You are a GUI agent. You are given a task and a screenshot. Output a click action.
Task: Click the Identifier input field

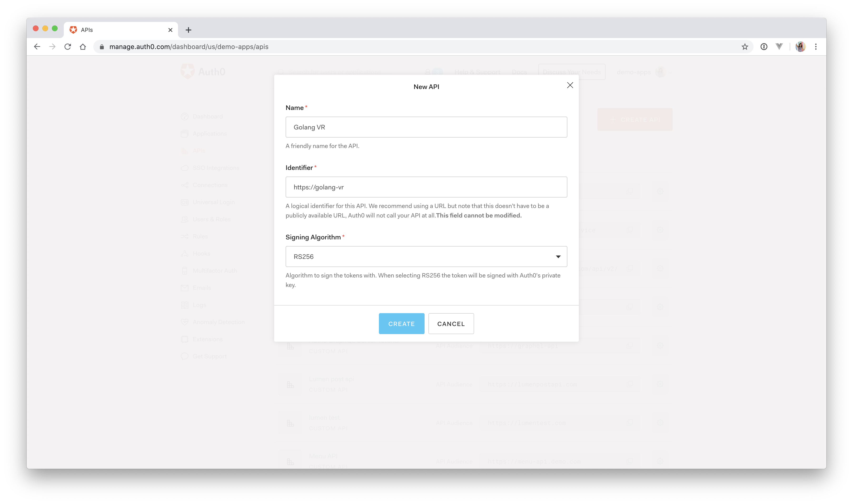point(426,187)
